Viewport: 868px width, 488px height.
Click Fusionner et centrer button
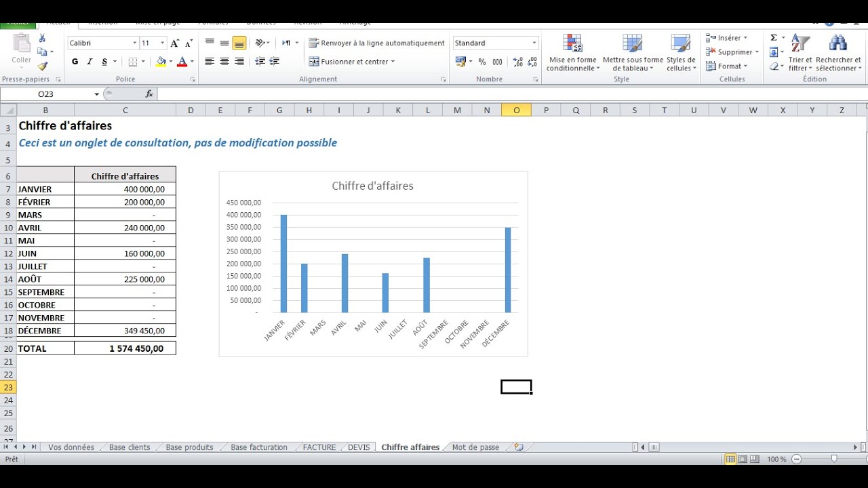coord(352,62)
